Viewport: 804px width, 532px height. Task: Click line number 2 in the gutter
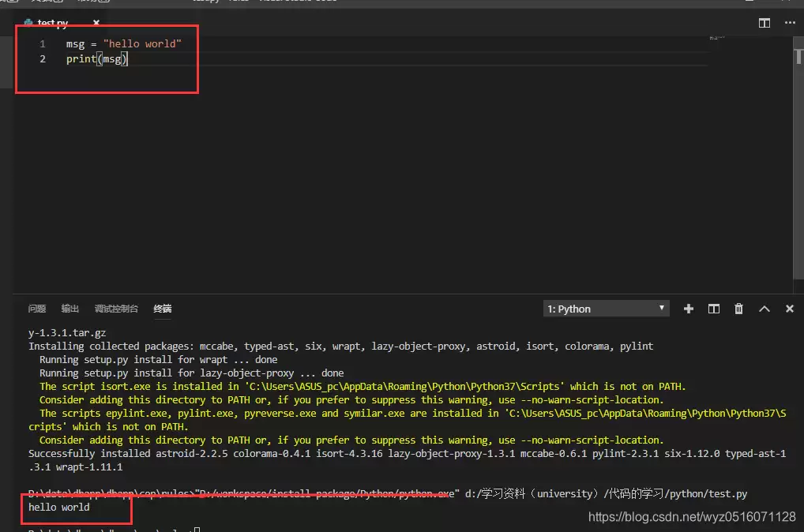pyautogui.click(x=43, y=59)
